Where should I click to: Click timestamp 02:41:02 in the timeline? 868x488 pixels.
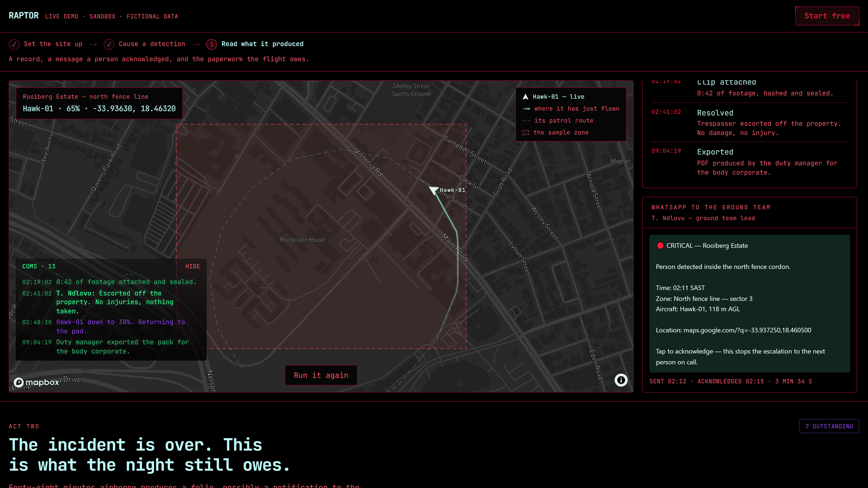tap(666, 112)
